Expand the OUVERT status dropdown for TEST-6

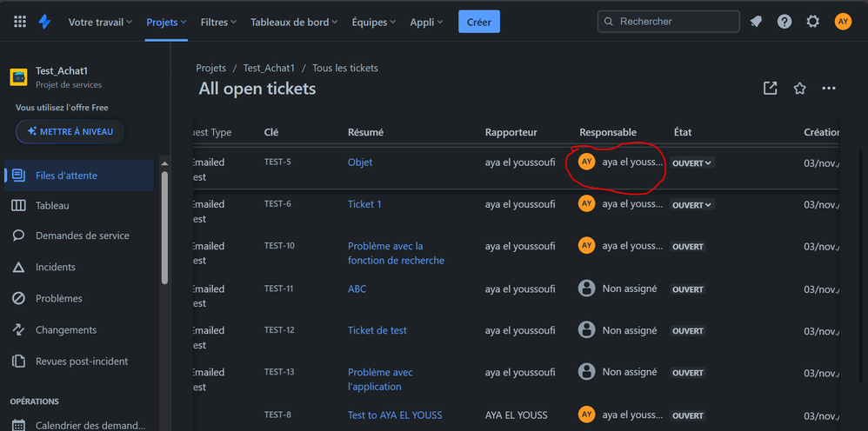click(x=692, y=205)
